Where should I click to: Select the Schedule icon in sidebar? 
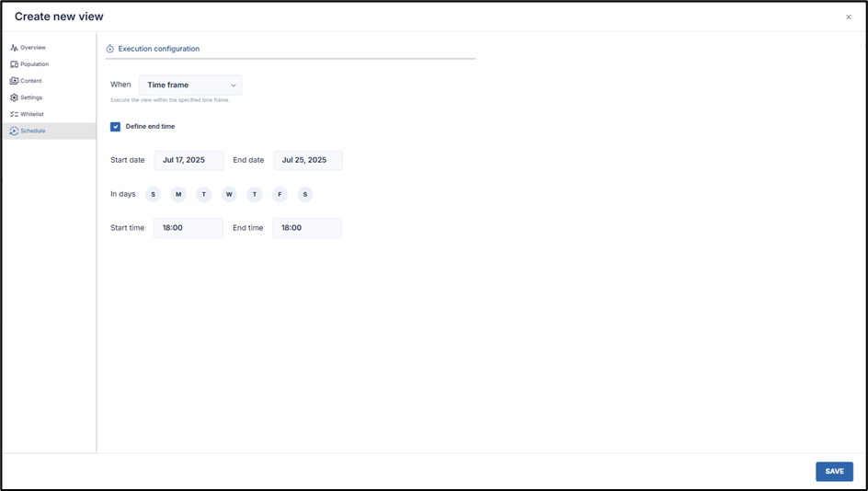[x=14, y=131]
